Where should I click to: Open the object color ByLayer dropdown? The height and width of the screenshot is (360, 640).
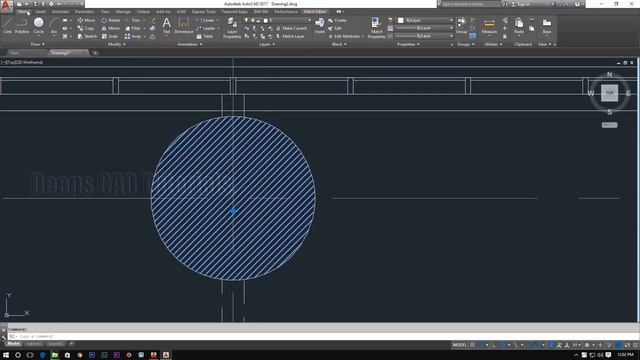click(425, 20)
